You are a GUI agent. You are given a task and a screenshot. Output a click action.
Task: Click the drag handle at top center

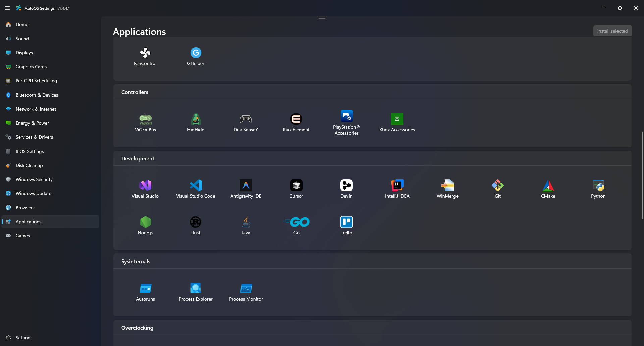[x=322, y=18]
